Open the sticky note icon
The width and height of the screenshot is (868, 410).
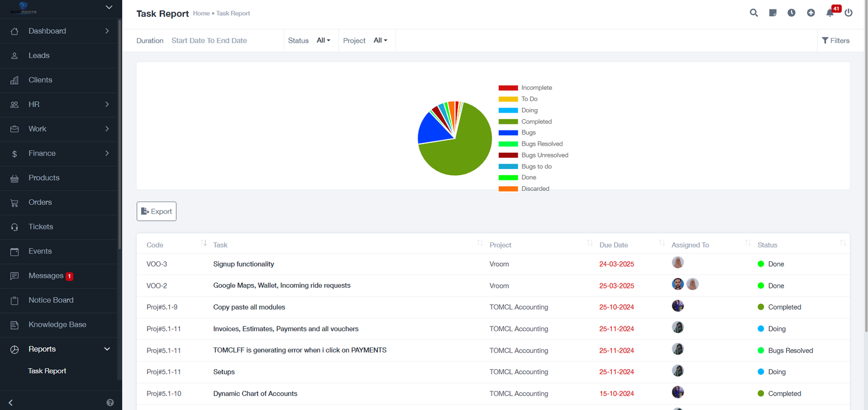pos(773,12)
